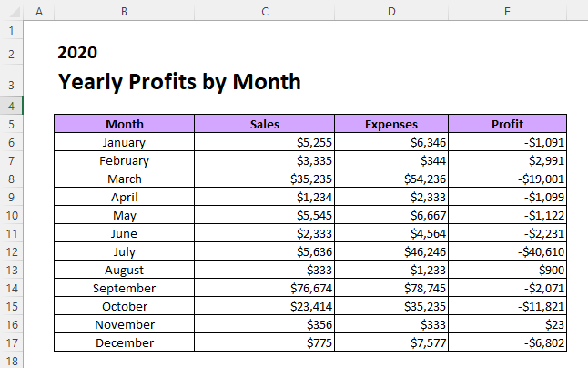Select March profit value -$19,001
Viewport: 588px width, 368px height.
click(x=507, y=179)
